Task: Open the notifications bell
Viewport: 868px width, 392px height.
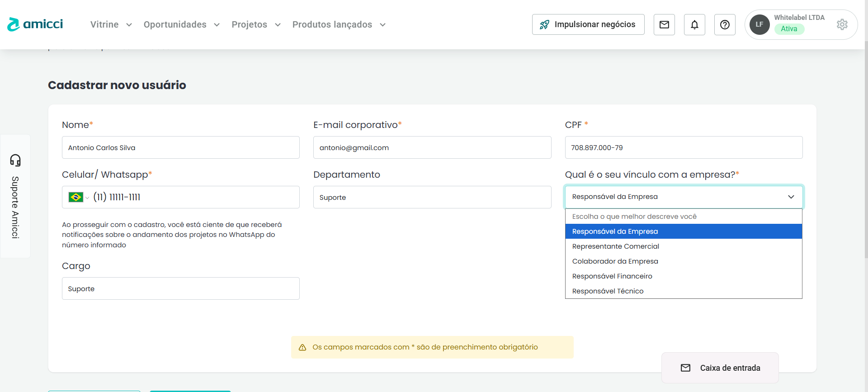Action: pos(694,24)
